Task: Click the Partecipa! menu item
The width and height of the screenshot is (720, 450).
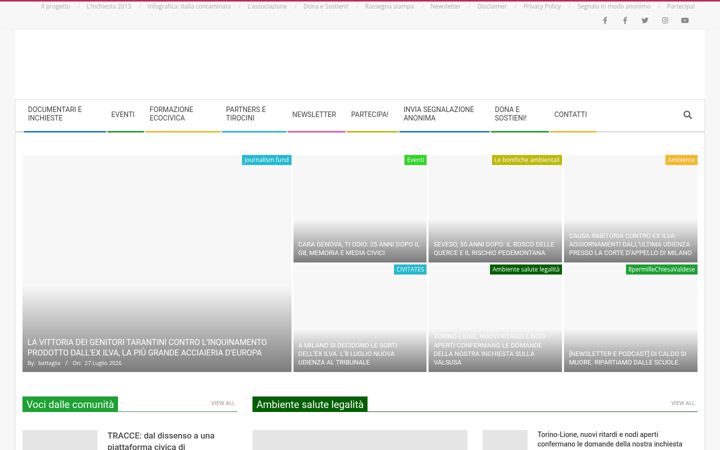Action: 372,114
